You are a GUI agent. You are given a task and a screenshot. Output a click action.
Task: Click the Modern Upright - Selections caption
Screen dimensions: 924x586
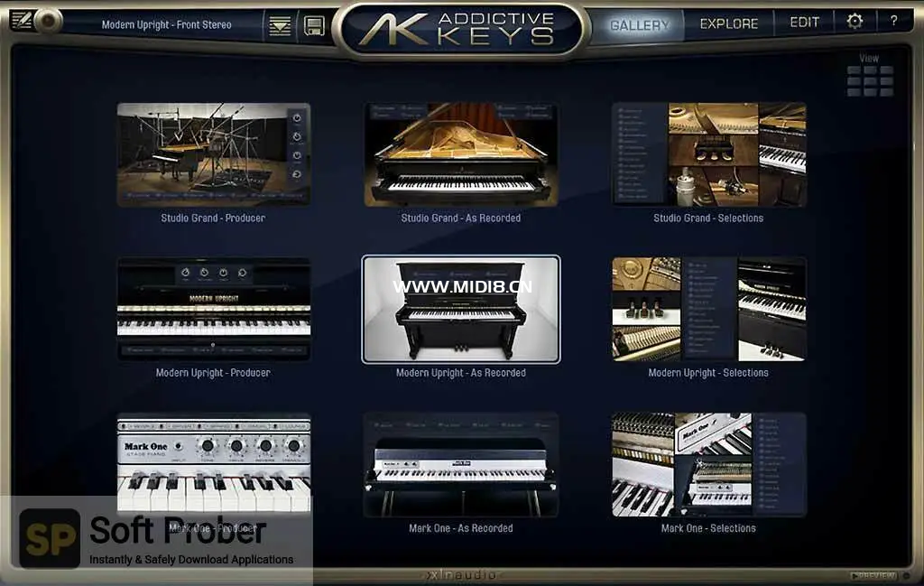point(708,373)
